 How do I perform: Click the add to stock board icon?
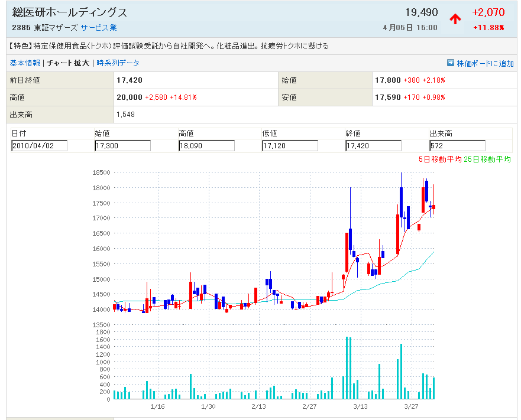450,63
